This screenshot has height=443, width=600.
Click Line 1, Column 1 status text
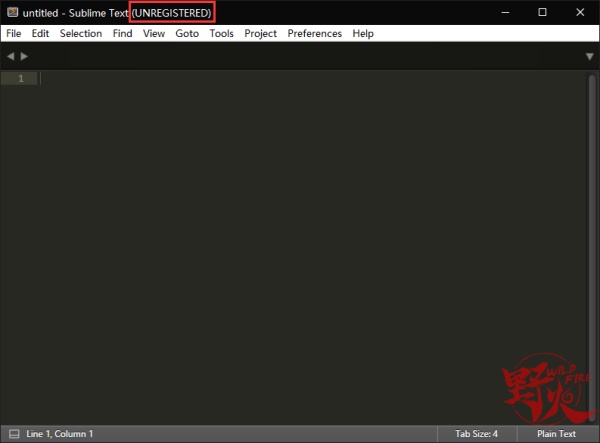coord(59,434)
